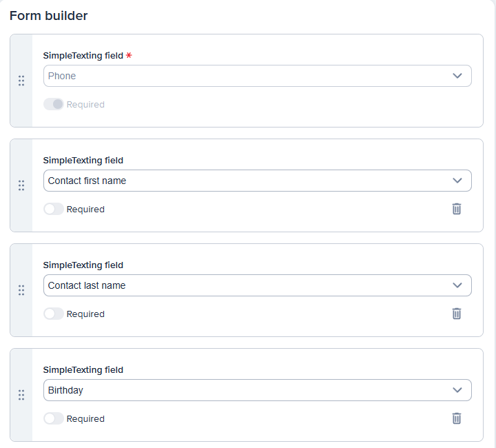Grab the drag handle of the Phone field
Image resolution: width=496 pixels, height=448 pixels.
pos(21,81)
